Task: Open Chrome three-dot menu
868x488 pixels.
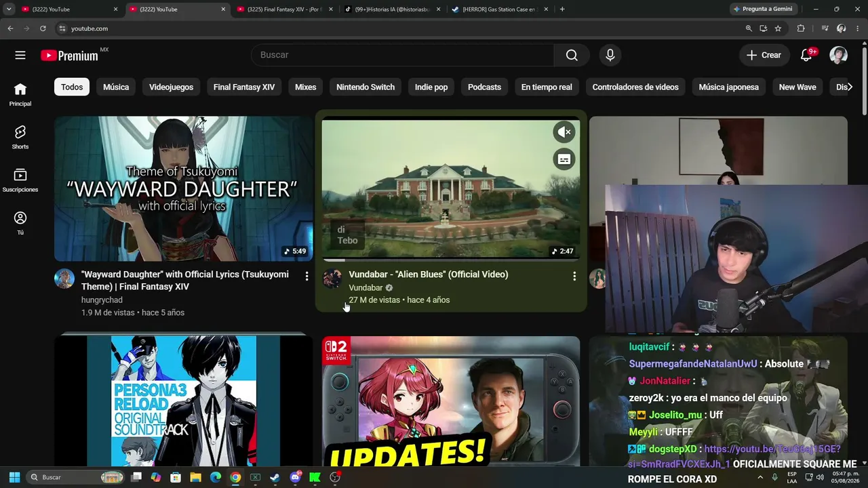Action: coord(858,28)
